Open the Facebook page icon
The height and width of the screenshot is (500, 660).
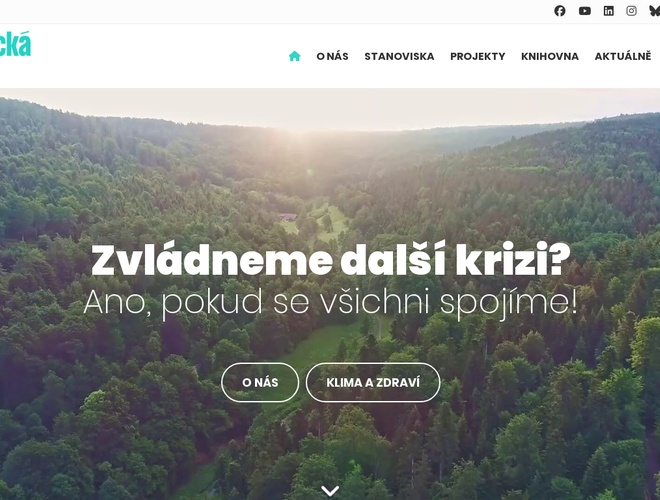(559, 11)
